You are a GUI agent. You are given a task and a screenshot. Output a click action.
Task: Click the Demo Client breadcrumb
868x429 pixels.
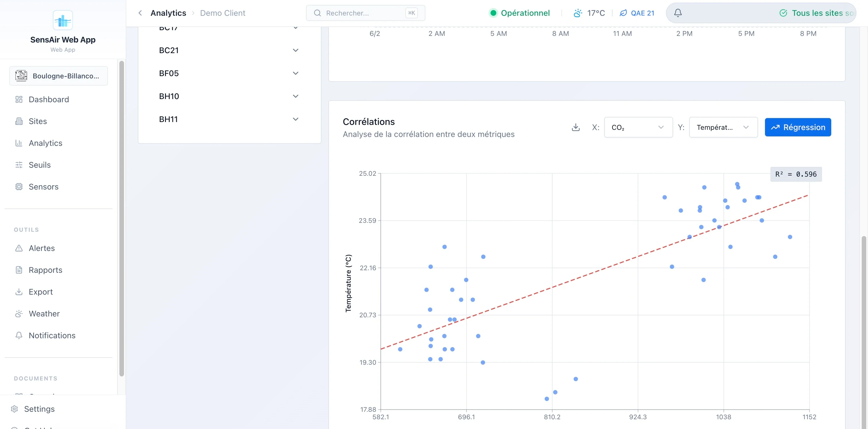coord(222,13)
